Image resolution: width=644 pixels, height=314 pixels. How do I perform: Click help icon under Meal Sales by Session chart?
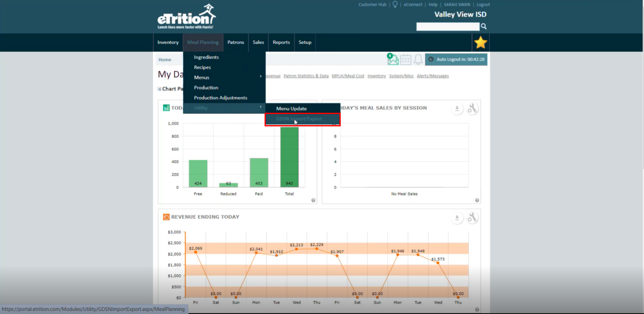(477, 200)
